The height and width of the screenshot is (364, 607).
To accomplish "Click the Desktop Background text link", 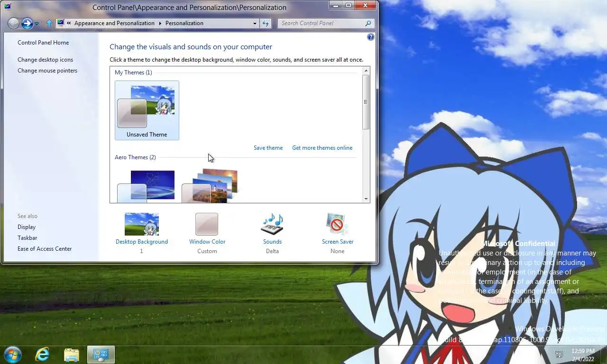I will pyautogui.click(x=142, y=242).
